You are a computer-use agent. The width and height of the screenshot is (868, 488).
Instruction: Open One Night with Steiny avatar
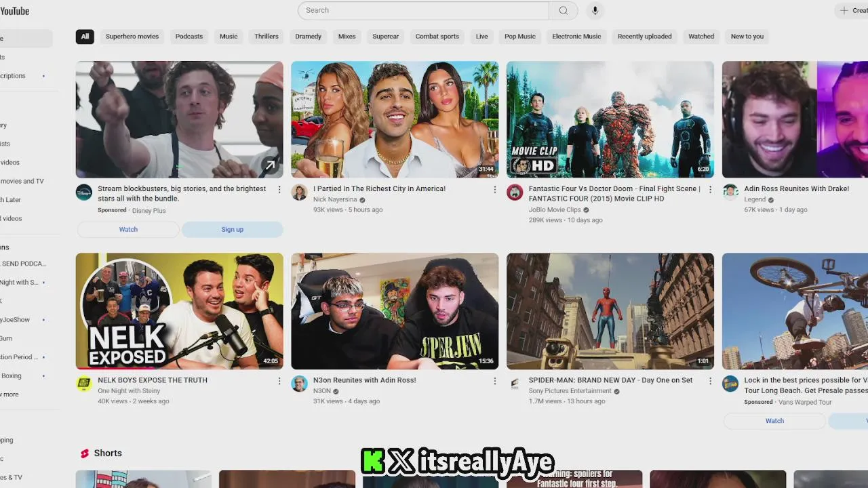[x=84, y=384]
